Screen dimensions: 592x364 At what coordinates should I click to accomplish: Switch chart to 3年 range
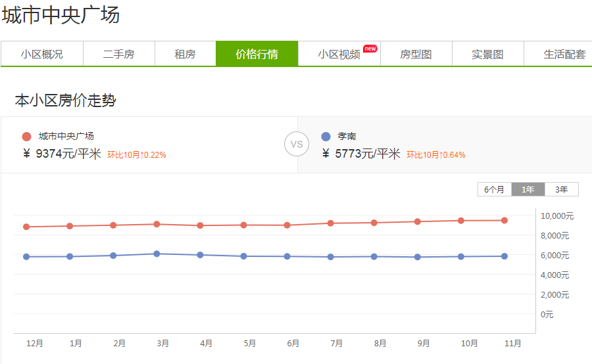click(x=562, y=189)
